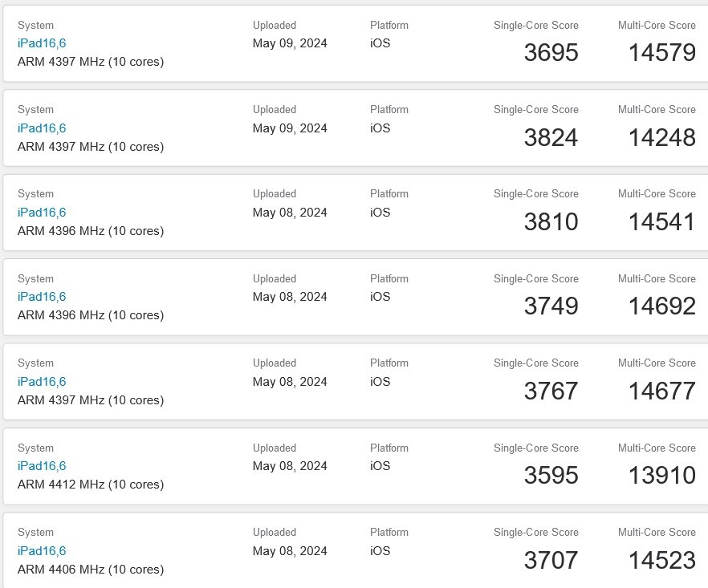708x588 pixels.
Task: Click the May 09, 2024 upload date, first row
Action: click(x=289, y=43)
